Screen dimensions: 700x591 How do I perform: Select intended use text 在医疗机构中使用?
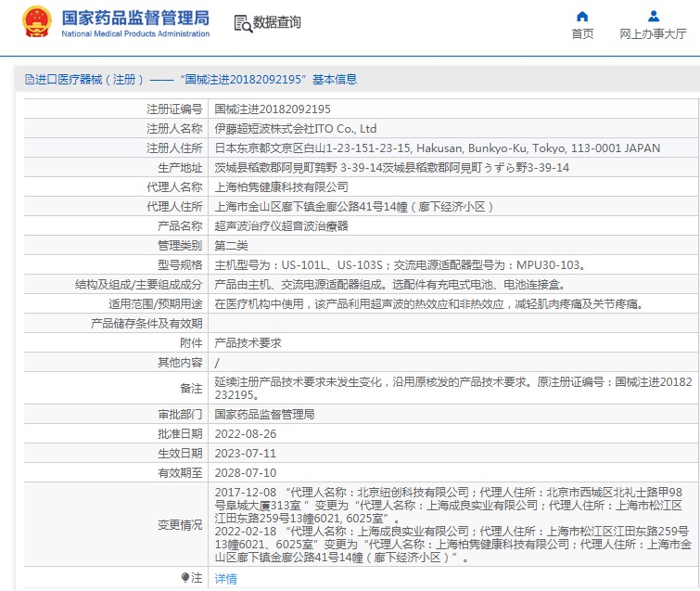coord(429,304)
